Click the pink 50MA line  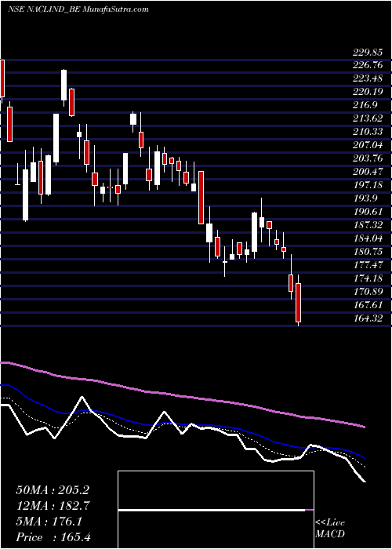[x=182, y=396]
